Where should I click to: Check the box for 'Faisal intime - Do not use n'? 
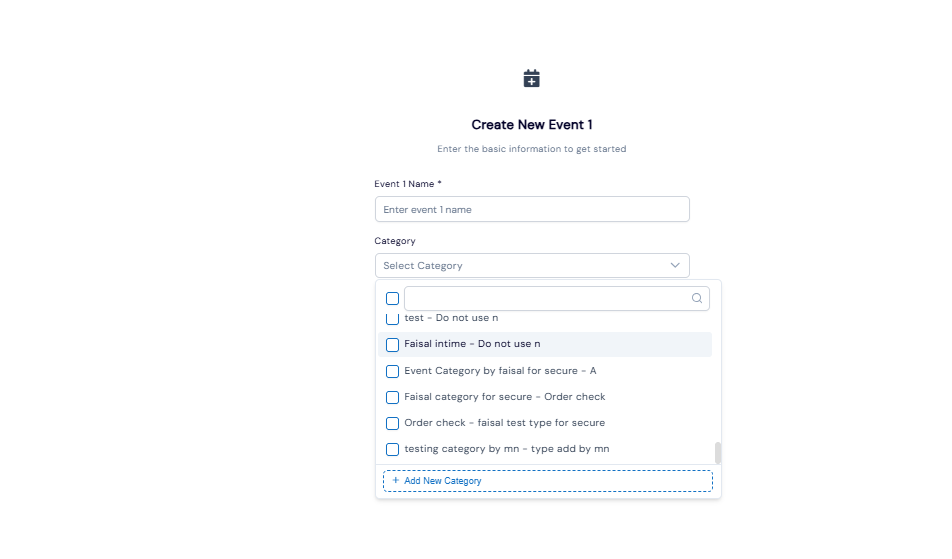pyautogui.click(x=392, y=344)
